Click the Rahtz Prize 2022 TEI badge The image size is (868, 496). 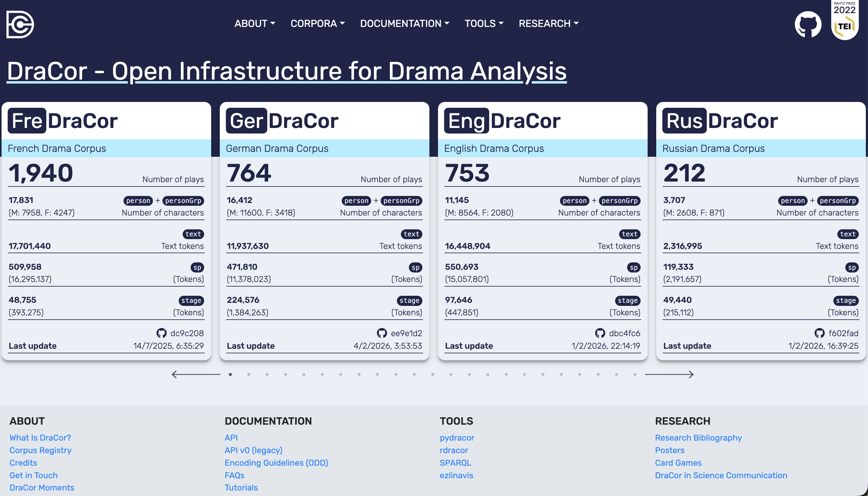coord(844,21)
